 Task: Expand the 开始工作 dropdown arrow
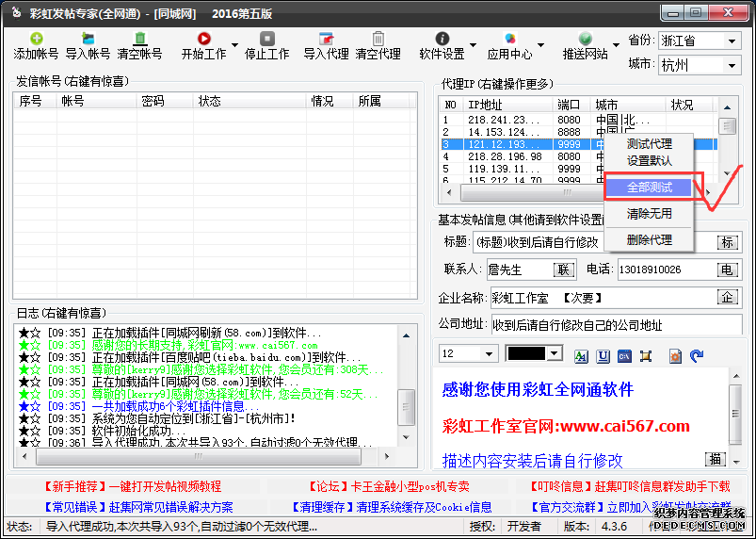click(234, 45)
